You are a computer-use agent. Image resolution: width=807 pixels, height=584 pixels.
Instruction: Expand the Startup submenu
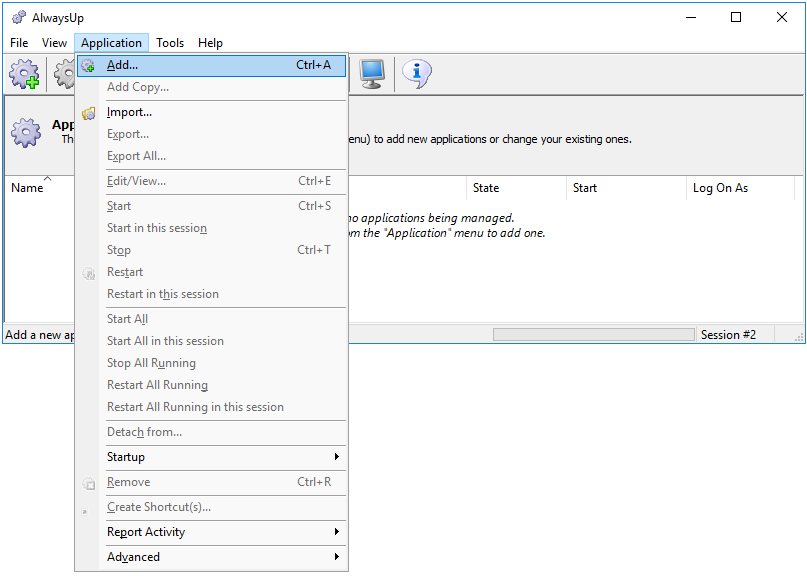coord(211,457)
